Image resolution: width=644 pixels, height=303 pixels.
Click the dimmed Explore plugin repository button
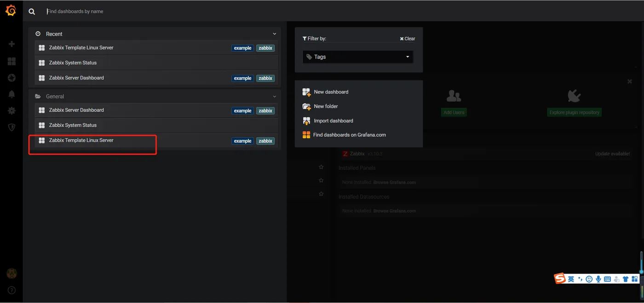tap(575, 112)
